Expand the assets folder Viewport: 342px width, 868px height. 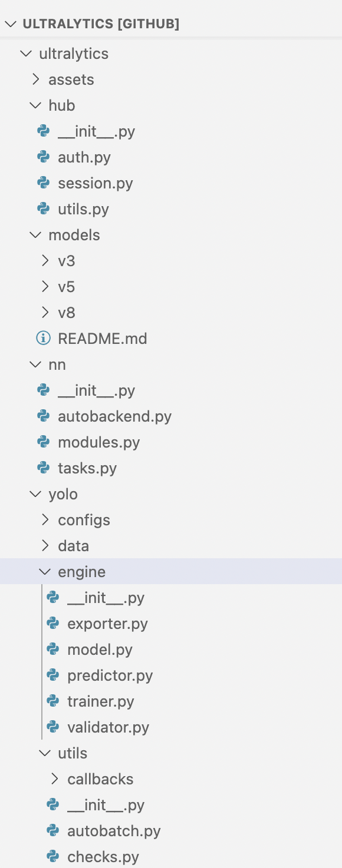[35, 79]
